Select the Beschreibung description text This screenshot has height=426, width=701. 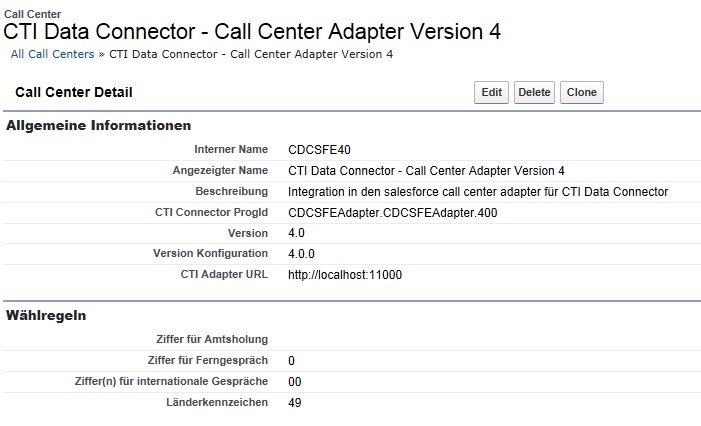pos(477,192)
